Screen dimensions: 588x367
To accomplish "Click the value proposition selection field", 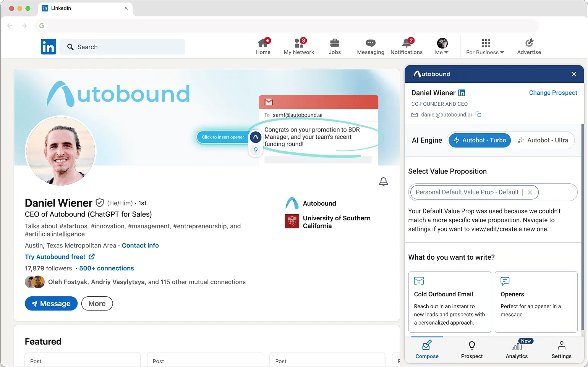I will 493,192.
